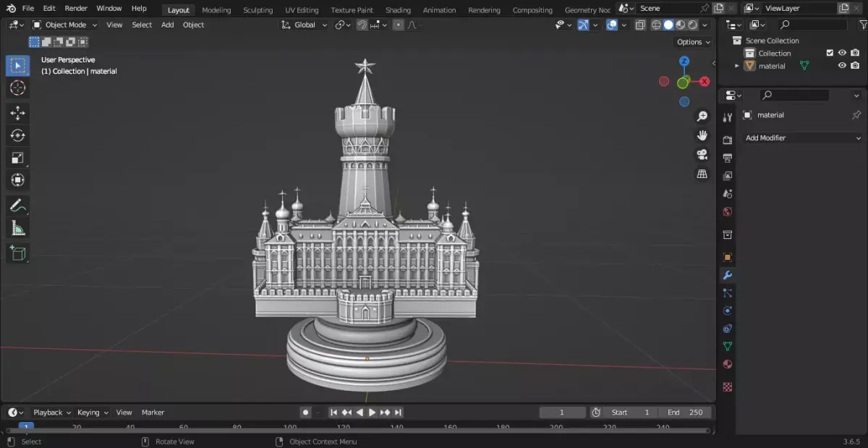This screenshot has width=868, height=448.
Task: Choose the Annotate tool
Action: (18, 206)
